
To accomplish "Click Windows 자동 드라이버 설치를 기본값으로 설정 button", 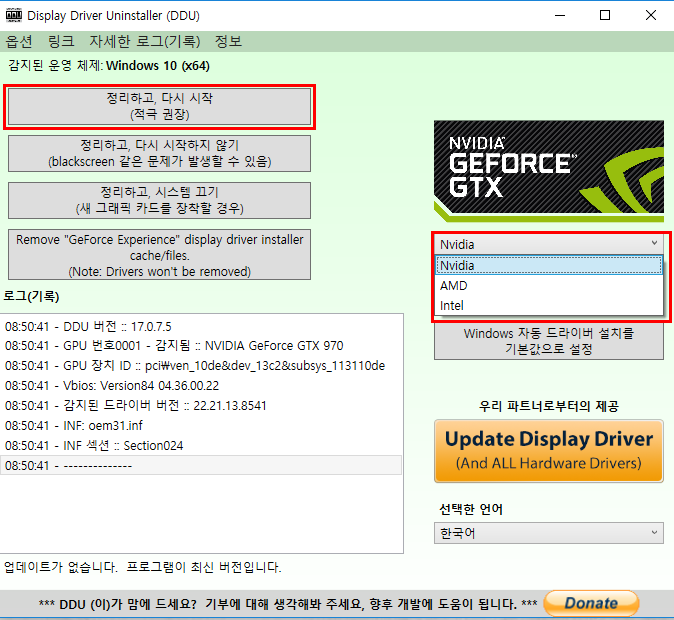I will 549,341.
